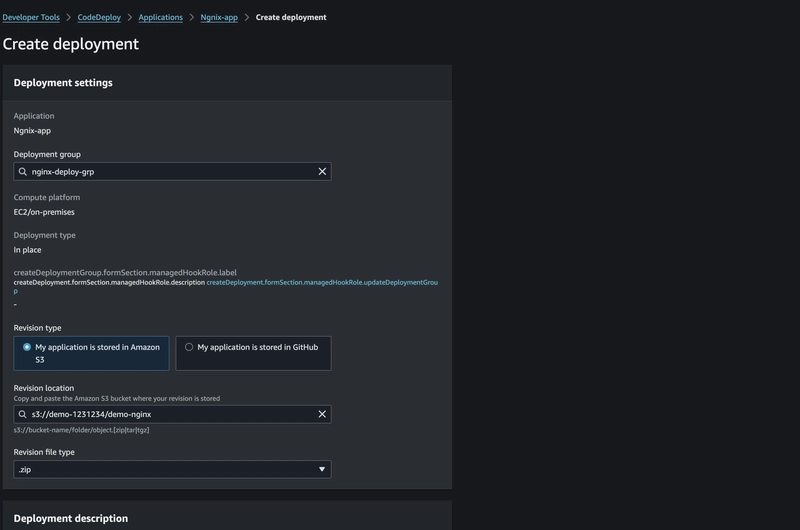Open Developer Tools breadcrumb link
Viewport: 800px width, 530px height.
tap(31, 17)
